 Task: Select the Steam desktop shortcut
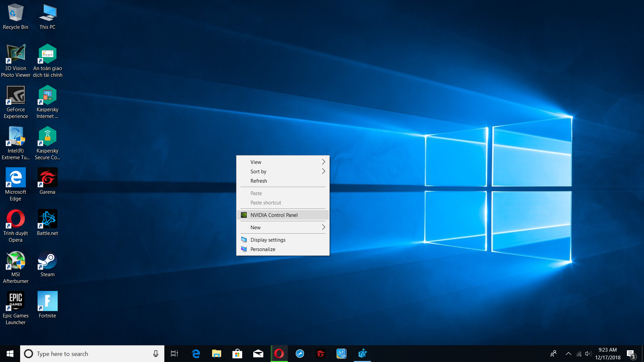click(x=47, y=264)
